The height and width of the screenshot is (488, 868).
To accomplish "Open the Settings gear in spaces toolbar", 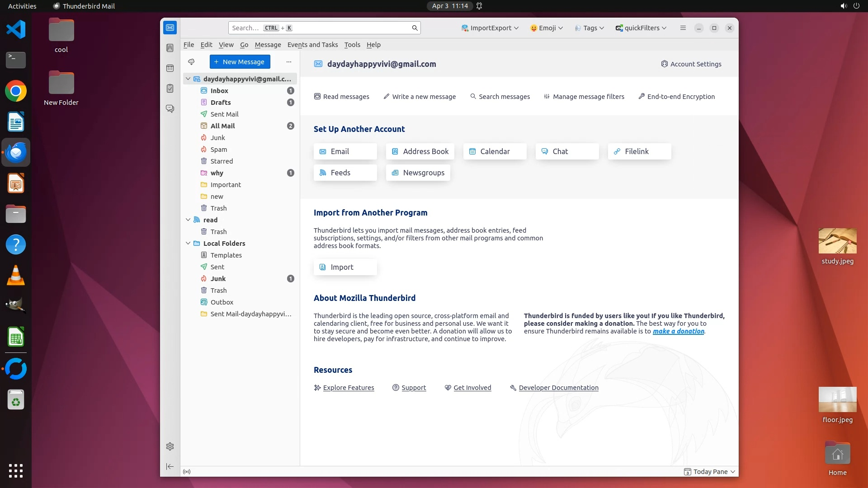I will click(170, 446).
